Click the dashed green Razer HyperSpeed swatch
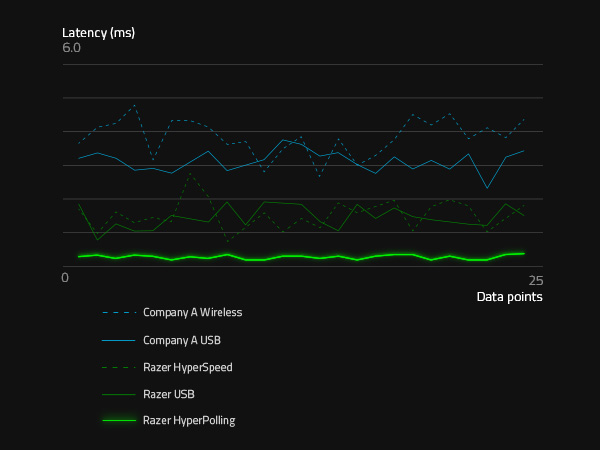This screenshot has height=450, width=600. (x=118, y=367)
